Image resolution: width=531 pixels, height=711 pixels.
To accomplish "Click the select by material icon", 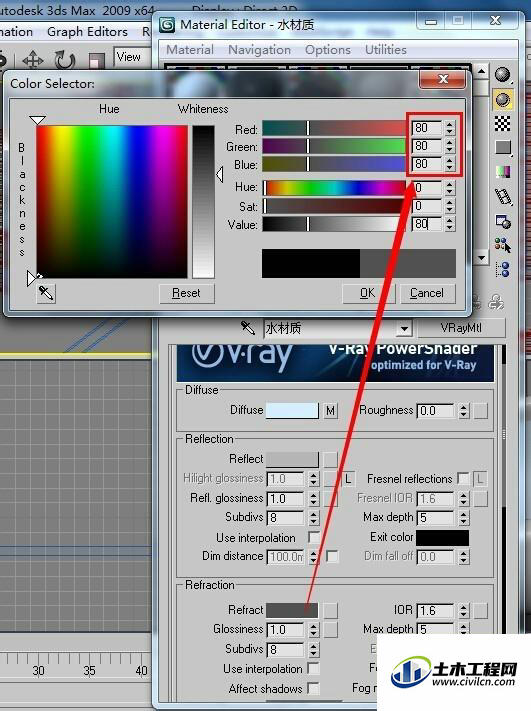I will pos(502,245).
